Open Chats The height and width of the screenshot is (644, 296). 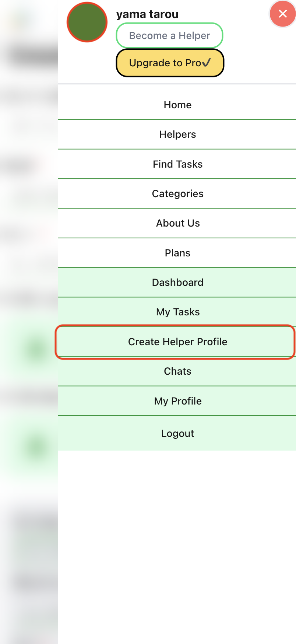tap(177, 371)
